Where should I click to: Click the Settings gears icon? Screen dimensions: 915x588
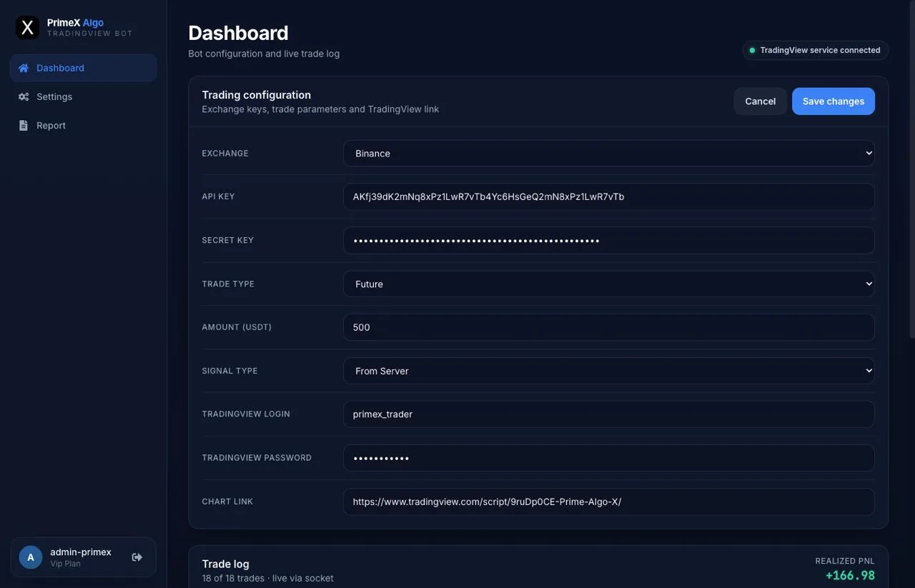click(x=24, y=96)
